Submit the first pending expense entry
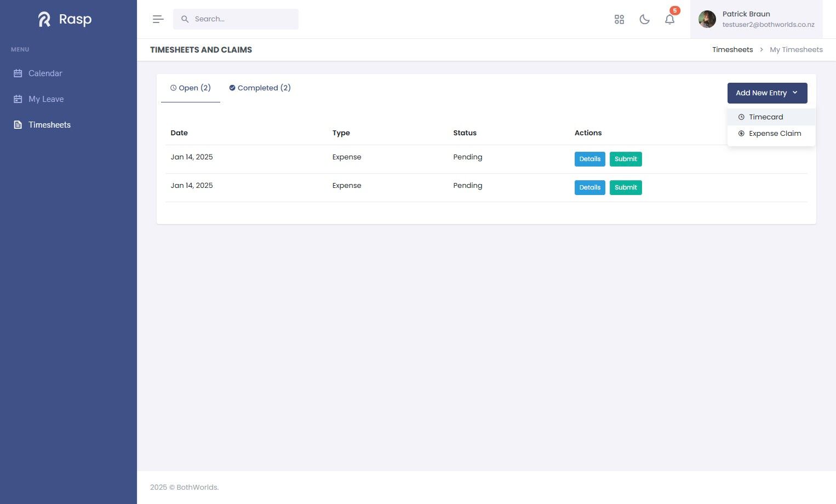Viewport: 836px width, 504px height. click(626, 159)
